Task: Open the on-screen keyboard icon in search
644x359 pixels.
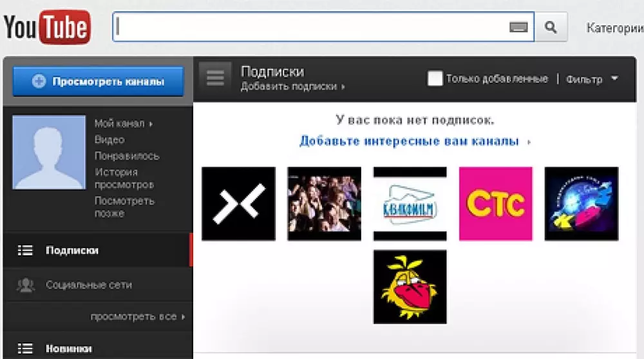Action: [x=518, y=27]
